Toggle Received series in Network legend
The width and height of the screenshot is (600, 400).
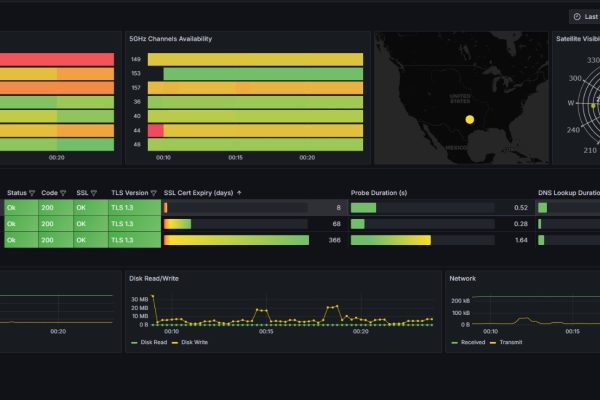tap(473, 343)
